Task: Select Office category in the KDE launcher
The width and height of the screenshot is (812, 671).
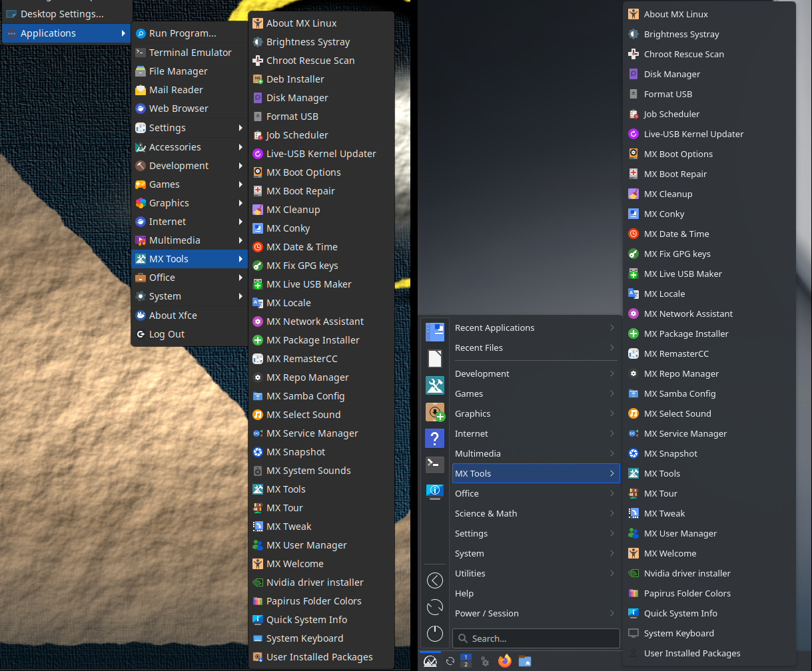Action: point(536,493)
